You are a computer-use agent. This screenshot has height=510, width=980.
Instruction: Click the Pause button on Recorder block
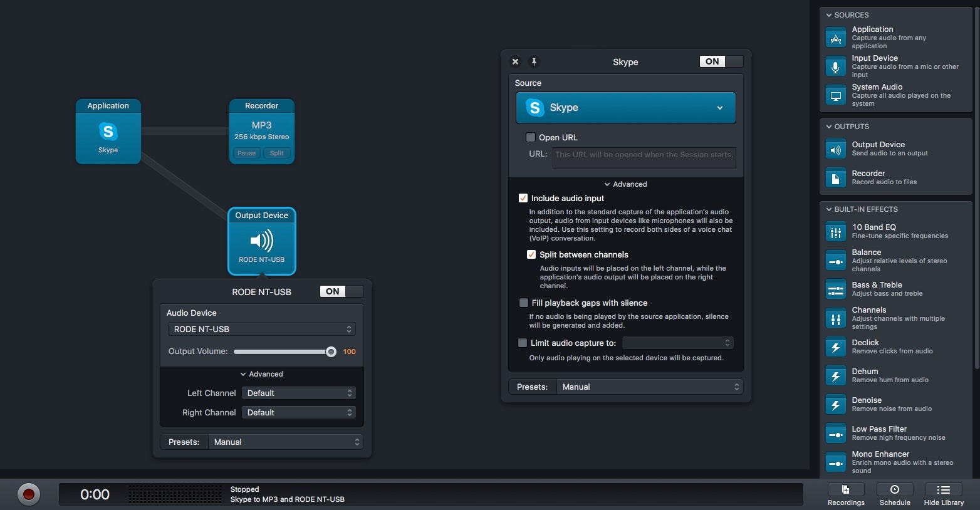click(x=246, y=153)
